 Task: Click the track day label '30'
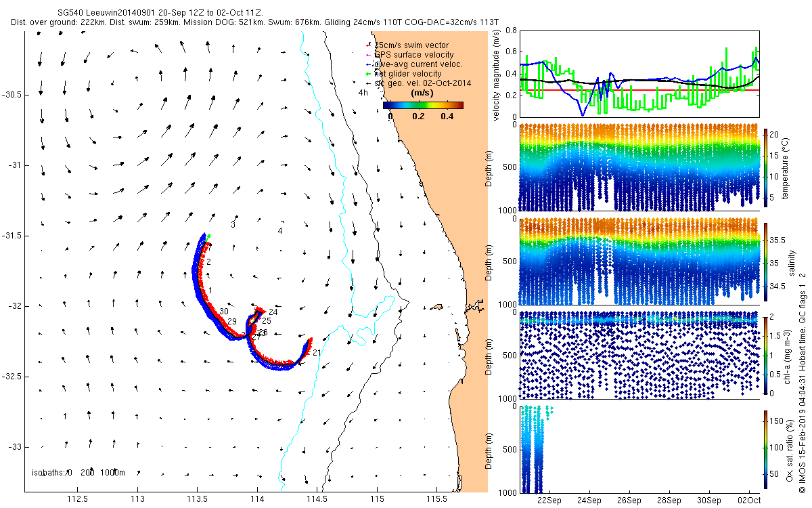pos(224,312)
